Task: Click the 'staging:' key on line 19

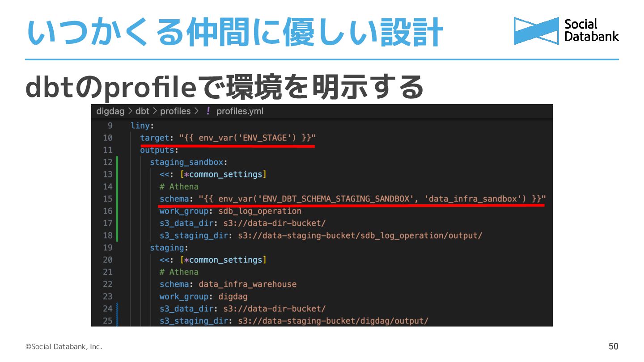Action: (x=169, y=248)
